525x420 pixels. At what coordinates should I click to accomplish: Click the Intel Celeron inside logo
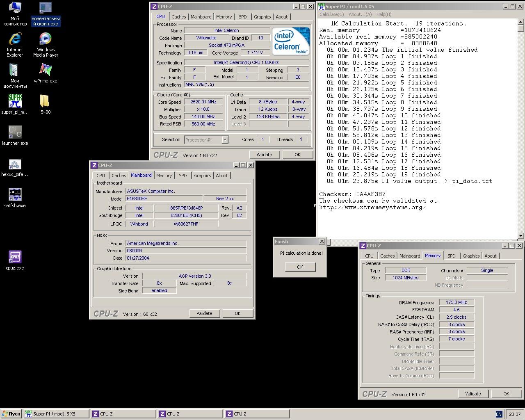coord(291,41)
